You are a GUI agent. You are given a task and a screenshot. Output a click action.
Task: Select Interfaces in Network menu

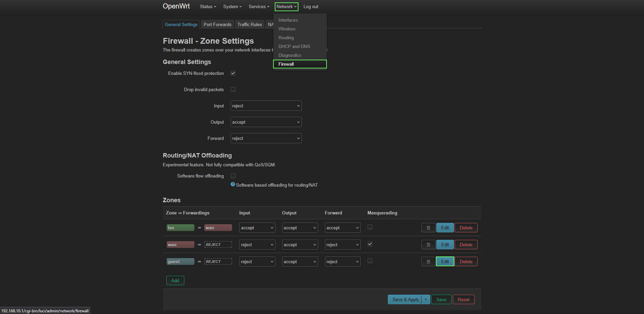[x=300, y=20]
